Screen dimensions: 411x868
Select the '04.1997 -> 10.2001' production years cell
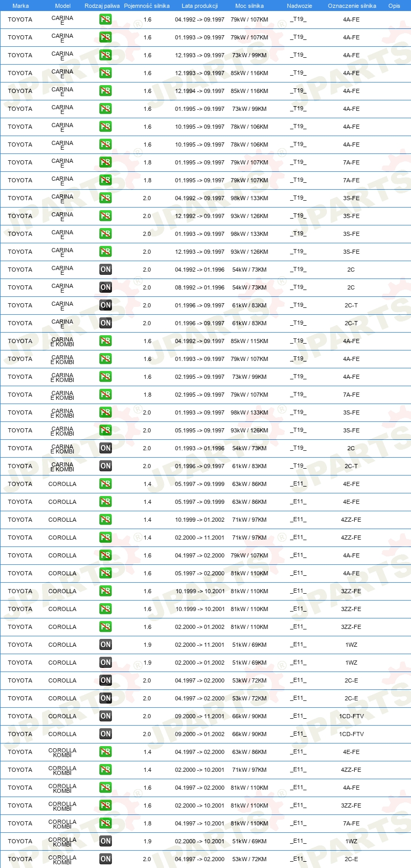[x=200, y=823]
